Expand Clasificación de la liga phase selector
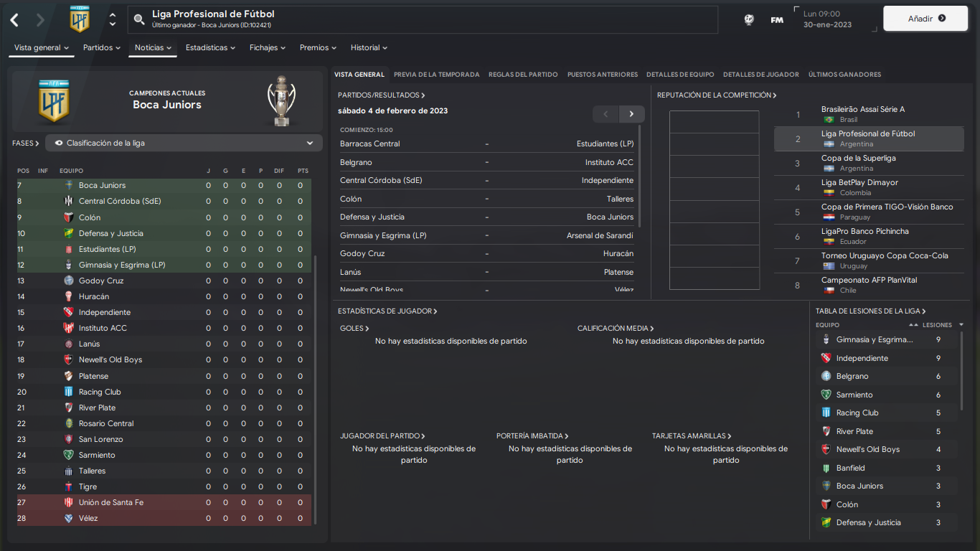 pyautogui.click(x=184, y=143)
